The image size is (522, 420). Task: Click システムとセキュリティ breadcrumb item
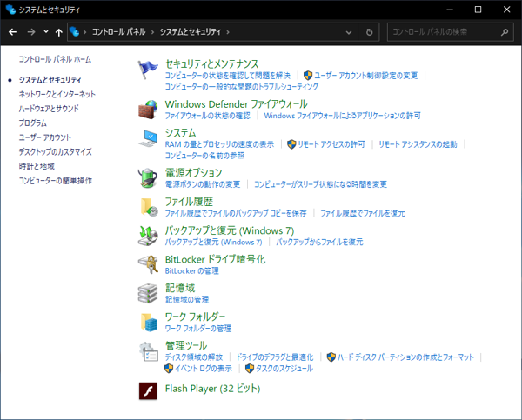(191, 32)
